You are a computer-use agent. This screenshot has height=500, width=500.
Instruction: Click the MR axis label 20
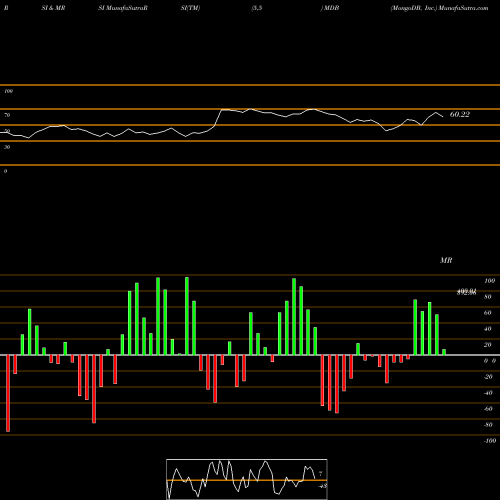point(487,345)
